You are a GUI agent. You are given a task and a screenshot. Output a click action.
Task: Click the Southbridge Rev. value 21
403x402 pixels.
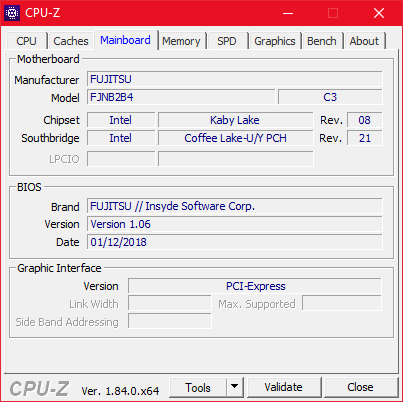coord(364,138)
